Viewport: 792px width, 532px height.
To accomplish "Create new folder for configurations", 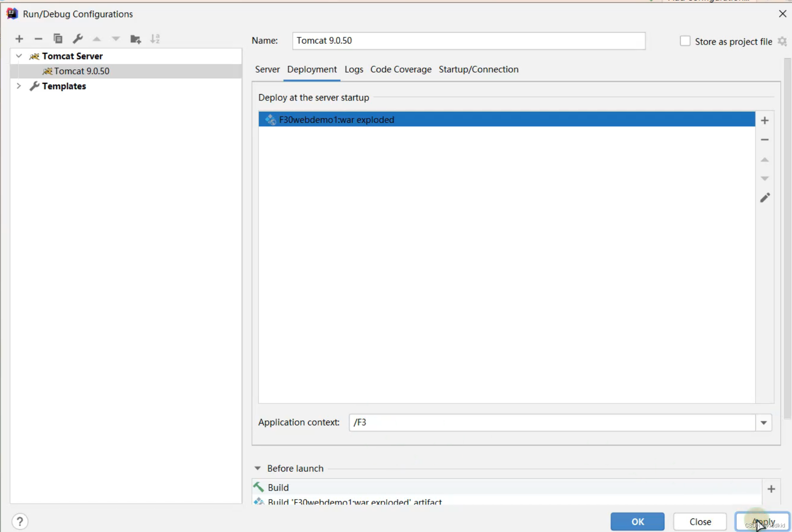I will pos(136,39).
